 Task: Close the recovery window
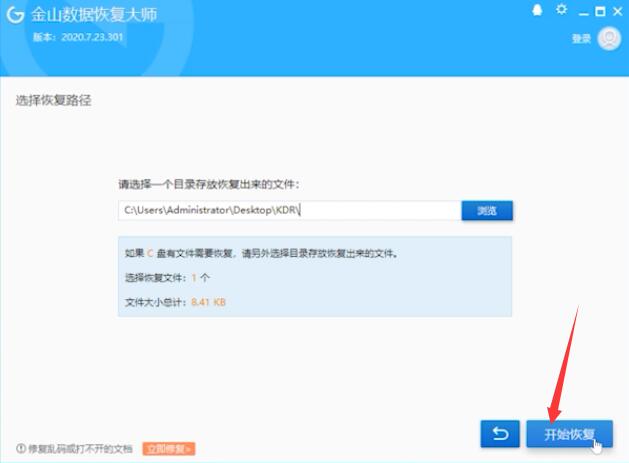[x=618, y=11]
